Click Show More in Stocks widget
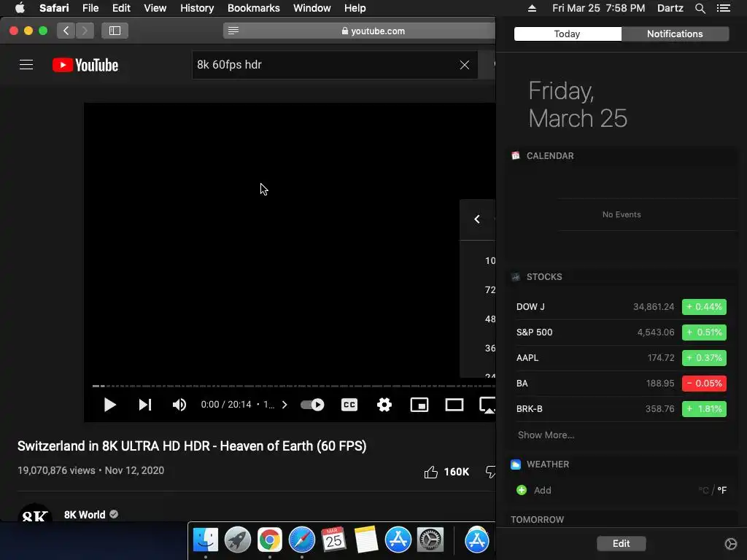Viewport: 747px width, 560px height. [x=546, y=435]
